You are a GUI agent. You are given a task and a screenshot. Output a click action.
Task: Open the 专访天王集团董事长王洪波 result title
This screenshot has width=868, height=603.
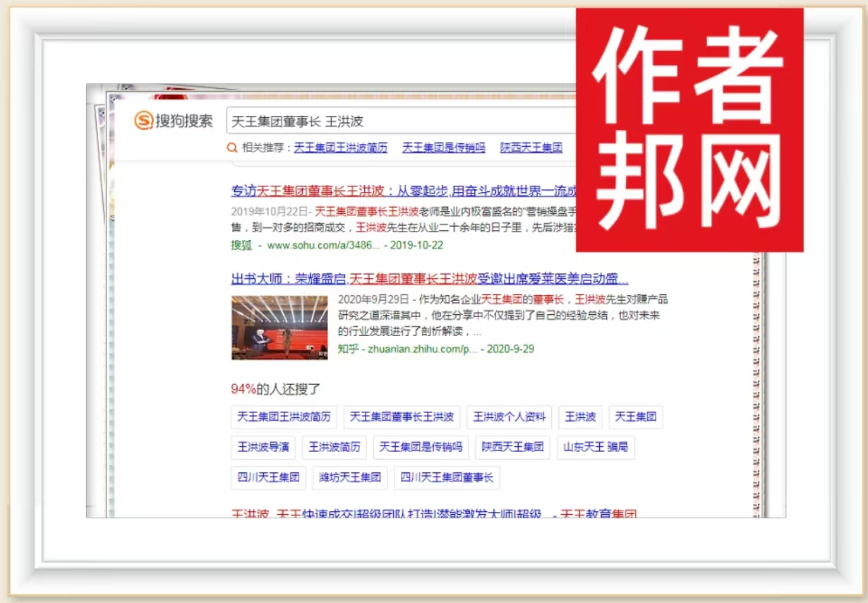[x=404, y=191]
